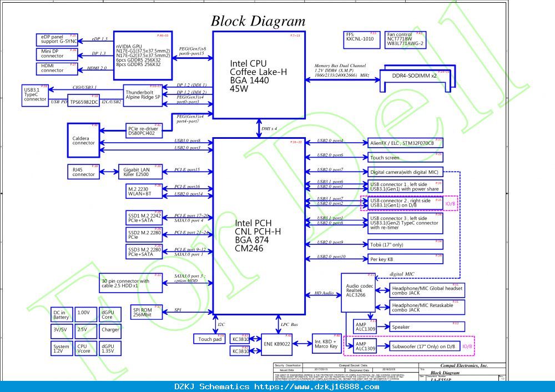Select the Fan control NCT7718W box

405,40
